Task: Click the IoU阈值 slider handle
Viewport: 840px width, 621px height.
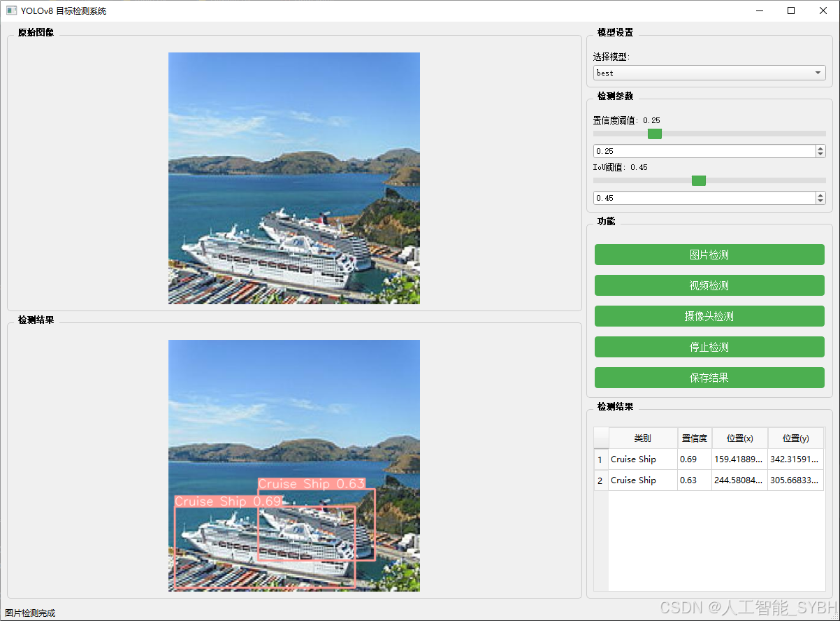Action: (x=699, y=180)
